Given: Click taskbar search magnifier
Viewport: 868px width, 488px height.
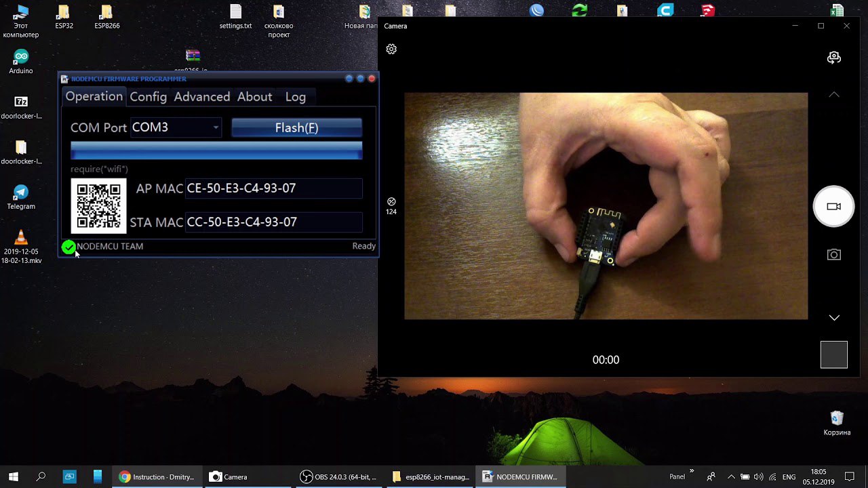Looking at the screenshot, I should (41, 476).
